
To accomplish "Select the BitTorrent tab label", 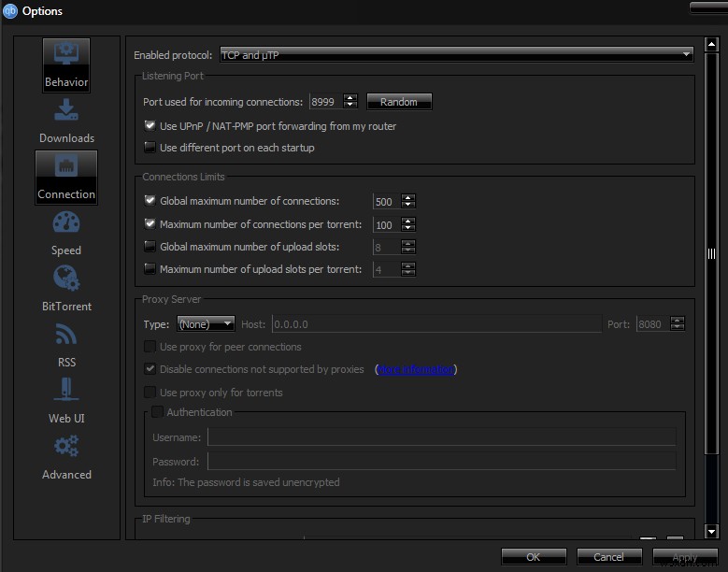I will pyautogui.click(x=66, y=307).
